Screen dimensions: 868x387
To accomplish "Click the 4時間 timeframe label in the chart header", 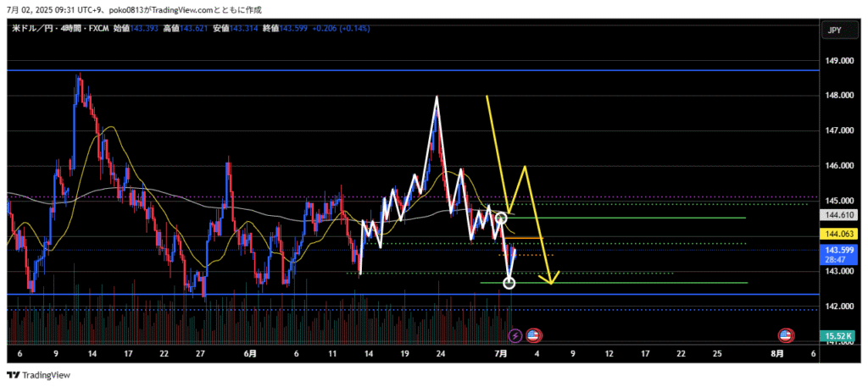I will (x=70, y=29).
